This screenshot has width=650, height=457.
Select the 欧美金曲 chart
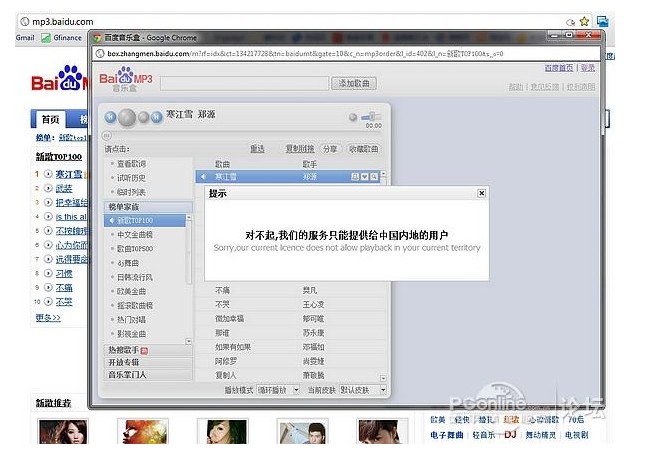(131, 292)
